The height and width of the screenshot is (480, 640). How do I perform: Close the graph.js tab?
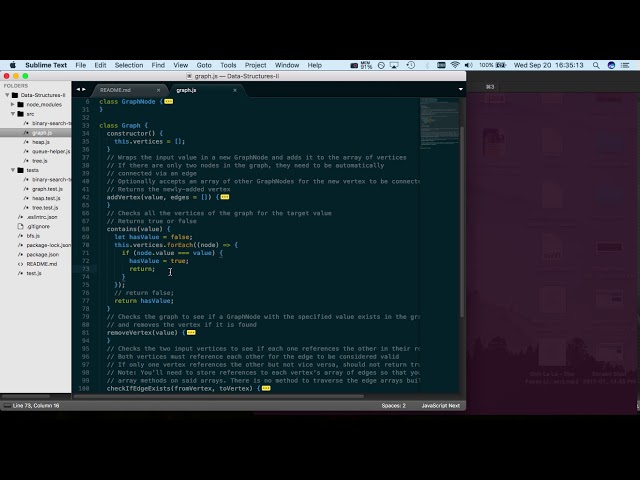click(x=235, y=90)
